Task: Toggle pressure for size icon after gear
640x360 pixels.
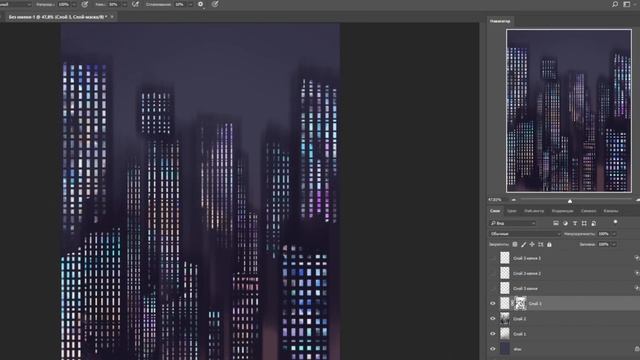Action: tap(215, 4)
